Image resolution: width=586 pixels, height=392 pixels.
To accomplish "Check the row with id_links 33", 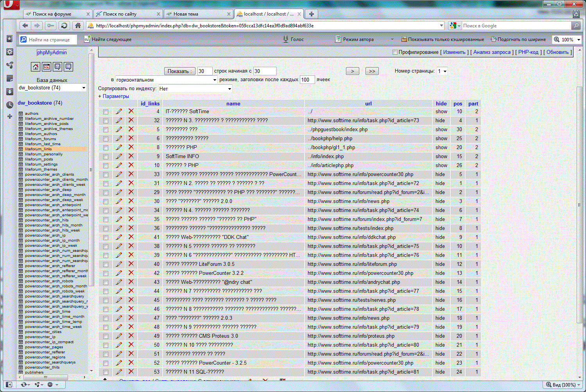I will tap(106, 175).
